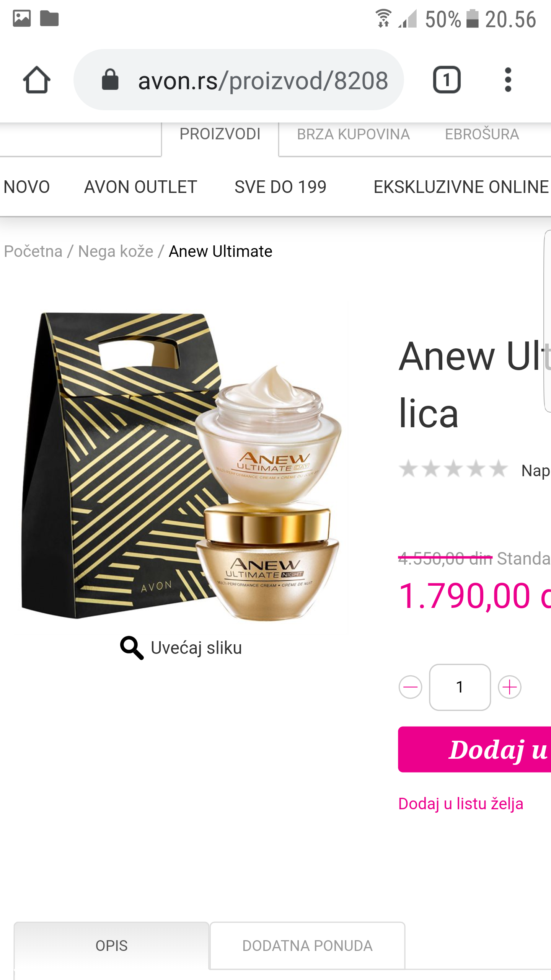
Task: Click the magnifier icon beside Uvećaj sliku
Action: click(132, 648)
